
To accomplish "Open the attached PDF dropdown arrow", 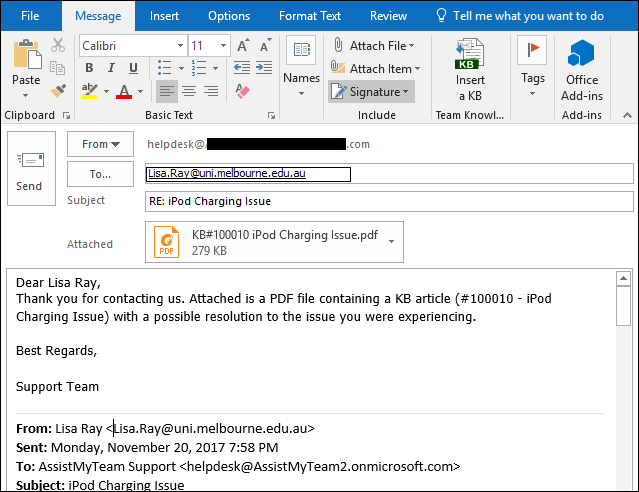I will (390, 243).
